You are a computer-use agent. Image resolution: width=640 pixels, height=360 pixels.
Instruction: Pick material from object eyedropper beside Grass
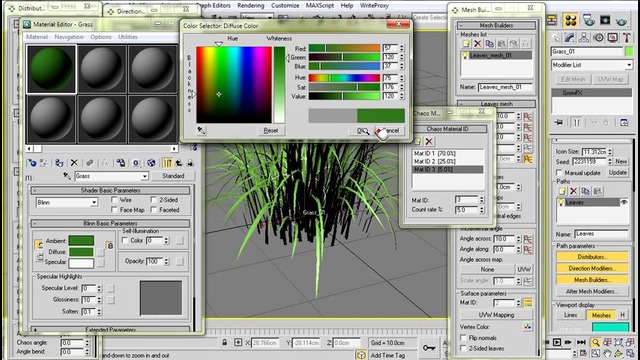pos(67,176)
